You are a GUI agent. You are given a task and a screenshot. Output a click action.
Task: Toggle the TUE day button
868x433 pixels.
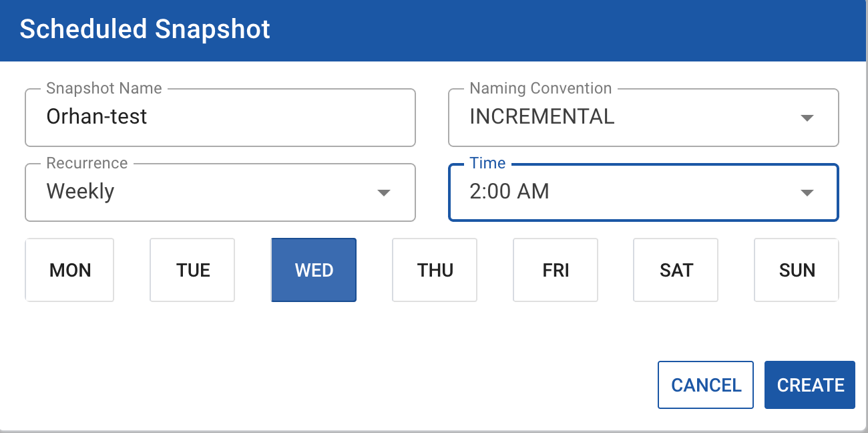(193, 270)
